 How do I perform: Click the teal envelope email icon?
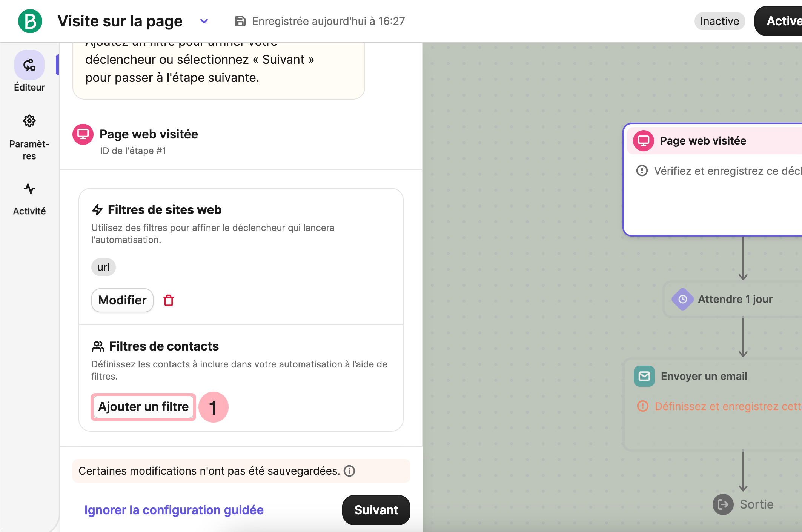click(x=644, y=376)
